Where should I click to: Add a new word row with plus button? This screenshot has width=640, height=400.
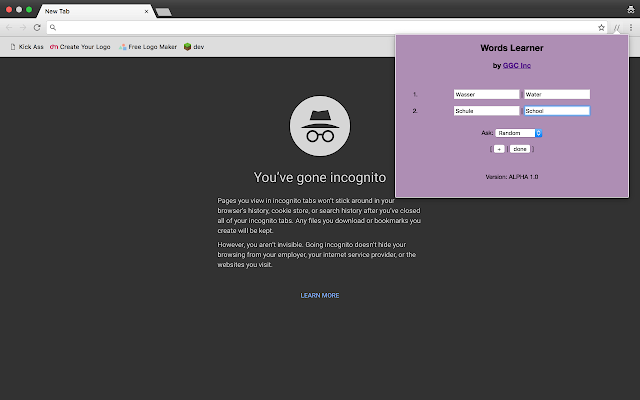pos(499,149)
